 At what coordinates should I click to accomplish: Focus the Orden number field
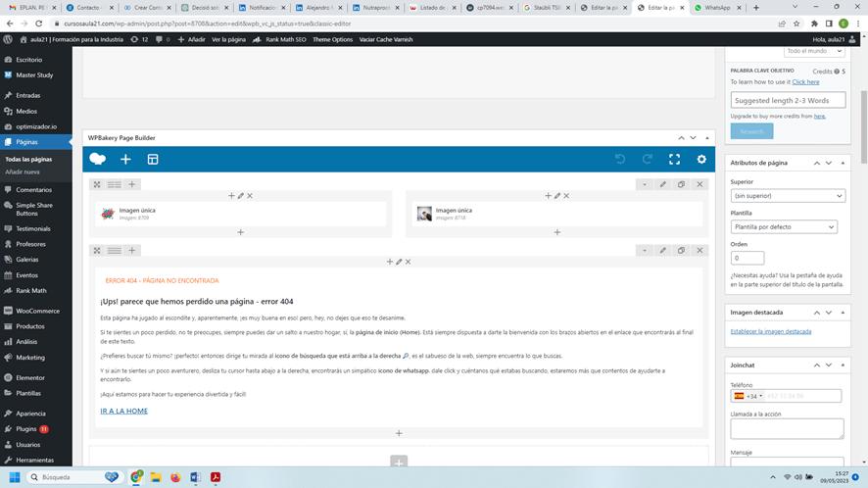(x=747, y=258)
